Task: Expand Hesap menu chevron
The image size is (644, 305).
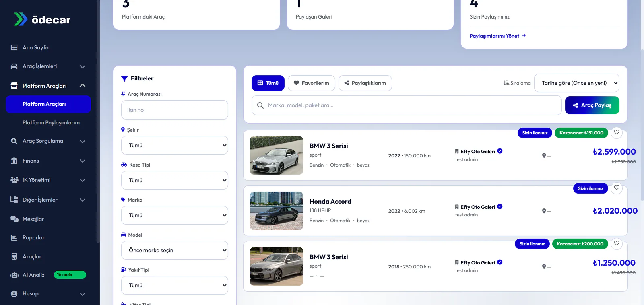Action: click(83, 294)
